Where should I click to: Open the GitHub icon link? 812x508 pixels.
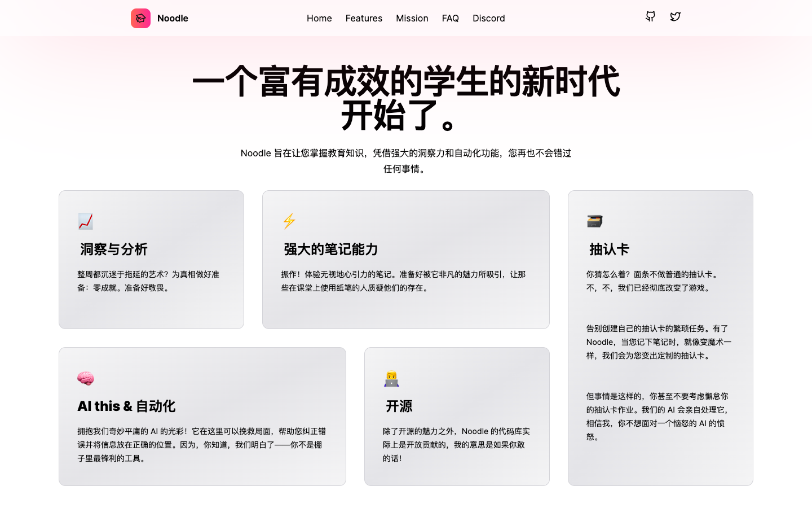coord(650,16)
